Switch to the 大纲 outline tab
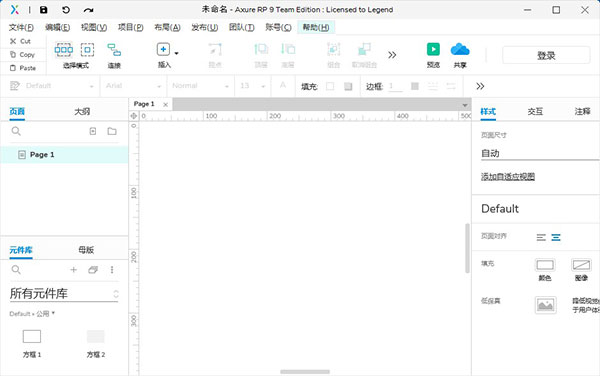600x376 pixels. click(x=82, y=111)
